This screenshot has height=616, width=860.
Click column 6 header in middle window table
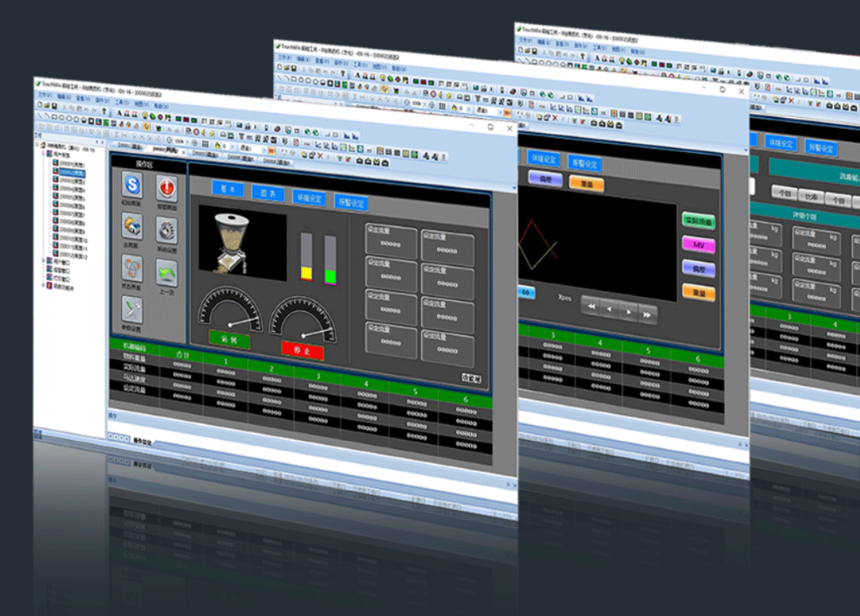[x=698, y=359]
